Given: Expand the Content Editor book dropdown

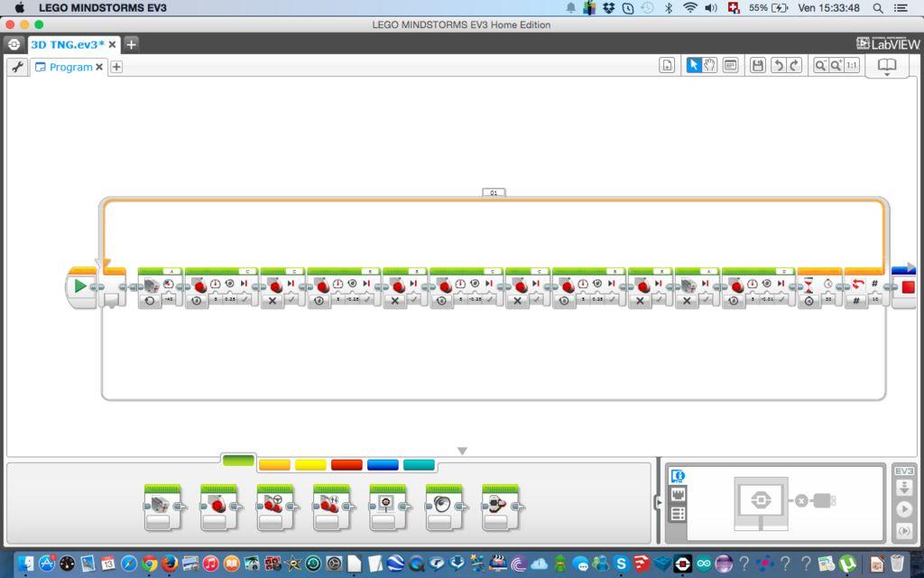Looking at the screenshot, I should click(x=887, y=67).
